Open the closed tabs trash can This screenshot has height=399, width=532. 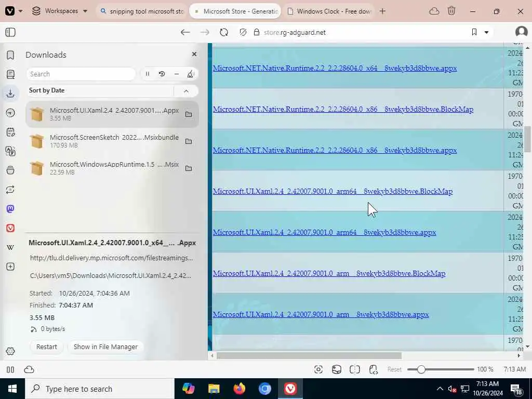pyautogui.click(x=451, y=11)
